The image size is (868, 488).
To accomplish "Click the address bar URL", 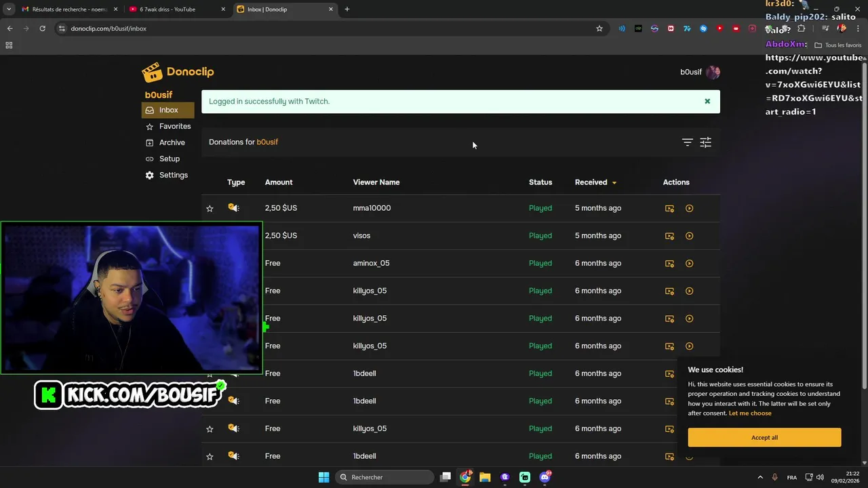I will pyautogui.click(x=108, y=28).
